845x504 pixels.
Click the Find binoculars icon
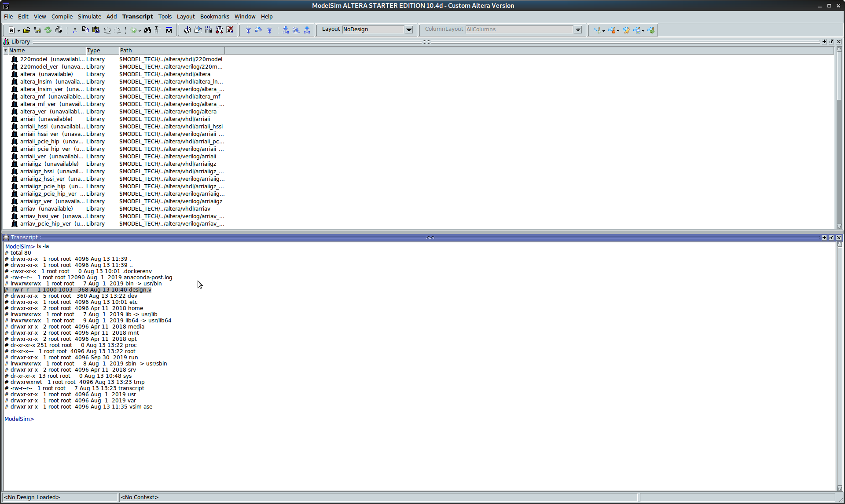(148, 30)
